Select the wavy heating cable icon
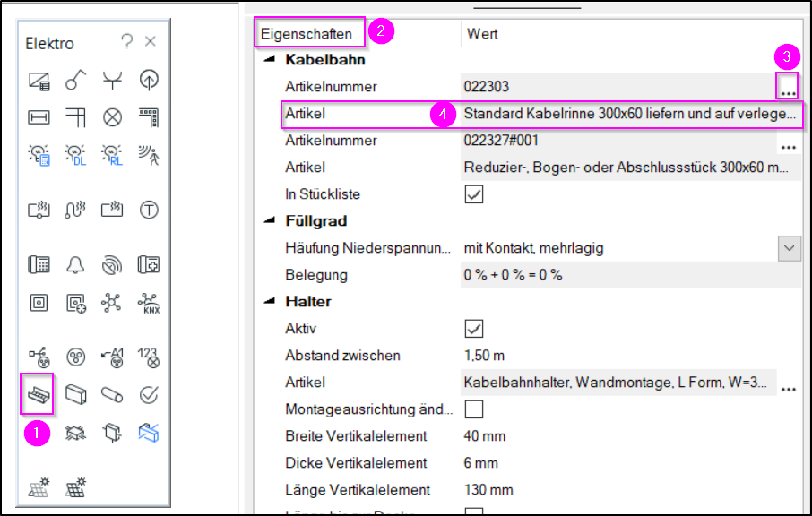Screen dimensions: 812x516 click(75, 211)
